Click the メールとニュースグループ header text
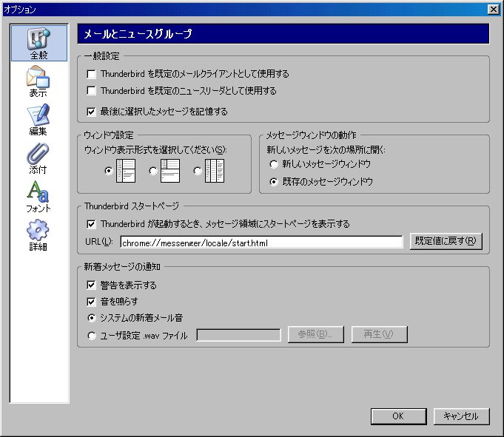The width and height of the screenshot is (504, 437). point(138,34)
